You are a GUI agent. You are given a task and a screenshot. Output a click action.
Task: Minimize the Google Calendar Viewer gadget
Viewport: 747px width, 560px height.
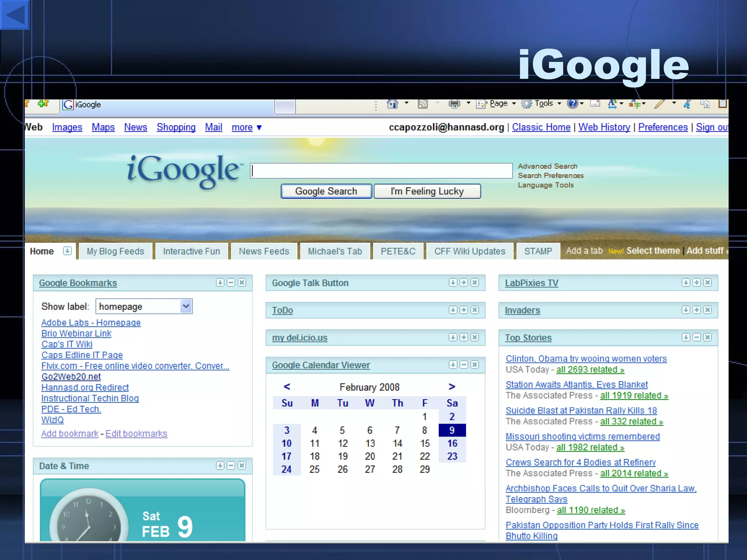[x=464, y=365]
